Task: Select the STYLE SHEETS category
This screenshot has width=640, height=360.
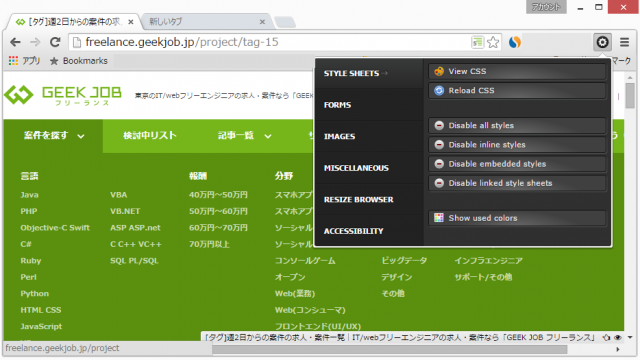Action: (369, 73)
